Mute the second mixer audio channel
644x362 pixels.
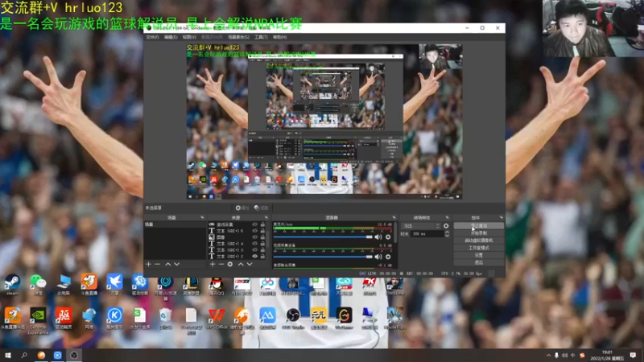(378, 257)
